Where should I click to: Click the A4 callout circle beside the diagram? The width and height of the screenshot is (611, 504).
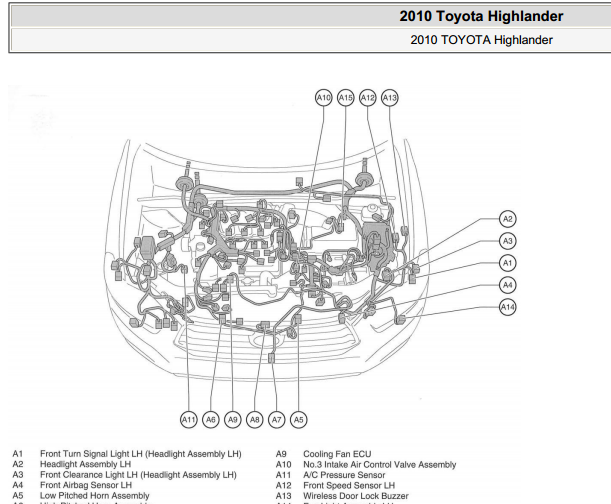pos(507,285)
